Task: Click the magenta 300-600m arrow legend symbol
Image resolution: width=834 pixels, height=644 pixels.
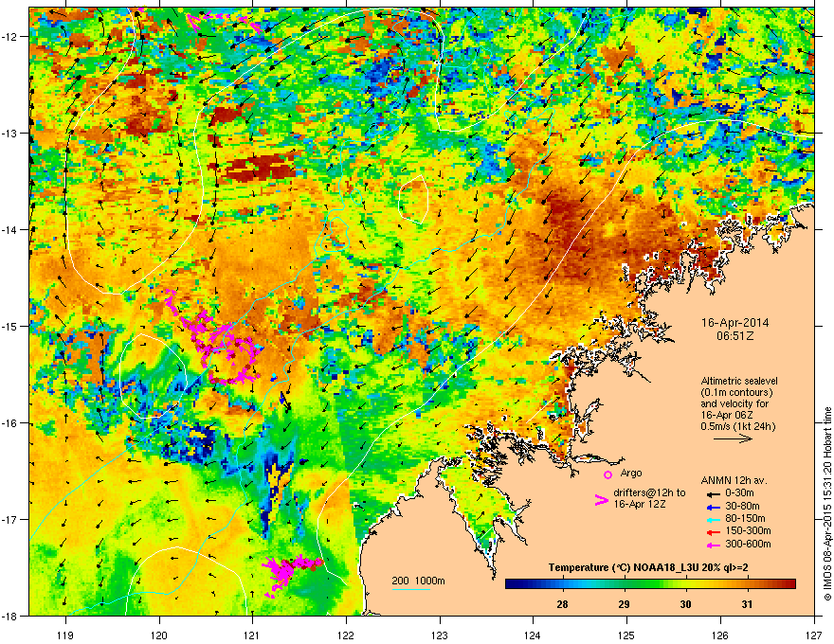Action: click(x=714, y=545)
